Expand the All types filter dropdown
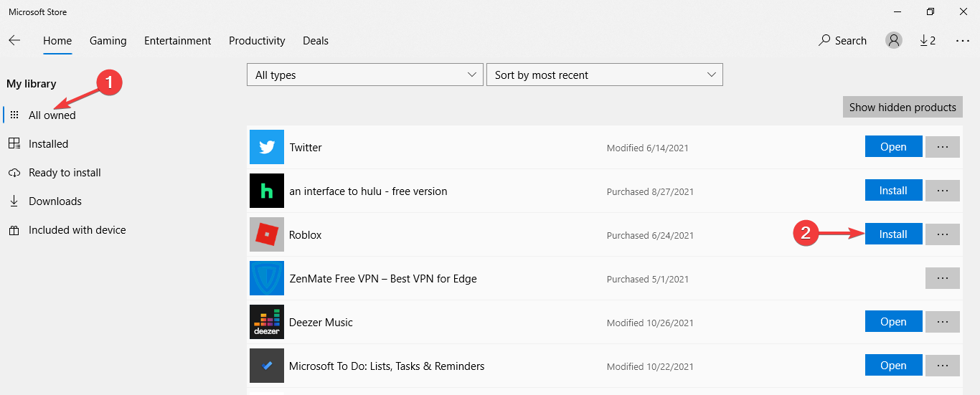This screenshot has width=980, height=395. pyautogui.click(x=364, y=75)
